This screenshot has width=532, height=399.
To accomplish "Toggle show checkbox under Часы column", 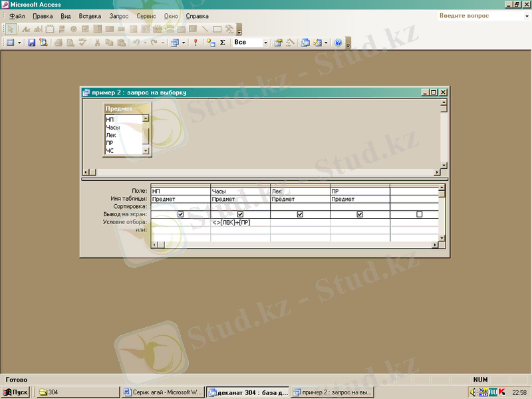I will click(240, 214).
